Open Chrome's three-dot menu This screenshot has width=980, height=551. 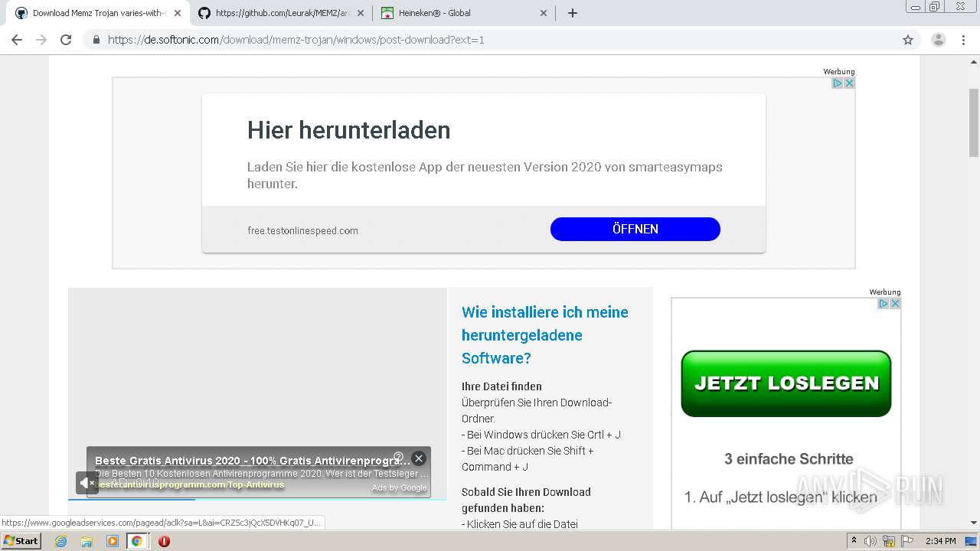click(x=964, y=40)
